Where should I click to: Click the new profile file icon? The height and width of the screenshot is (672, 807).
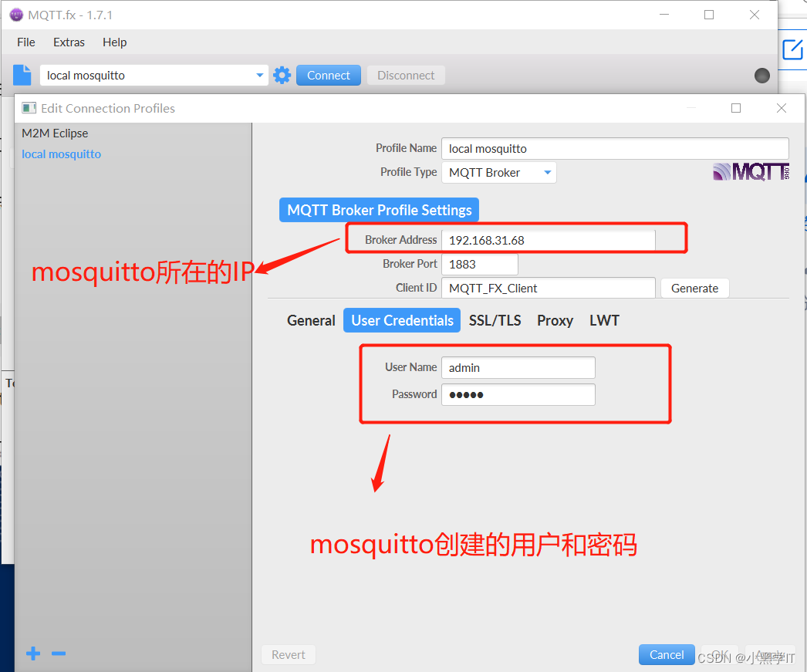coord(22,75)
